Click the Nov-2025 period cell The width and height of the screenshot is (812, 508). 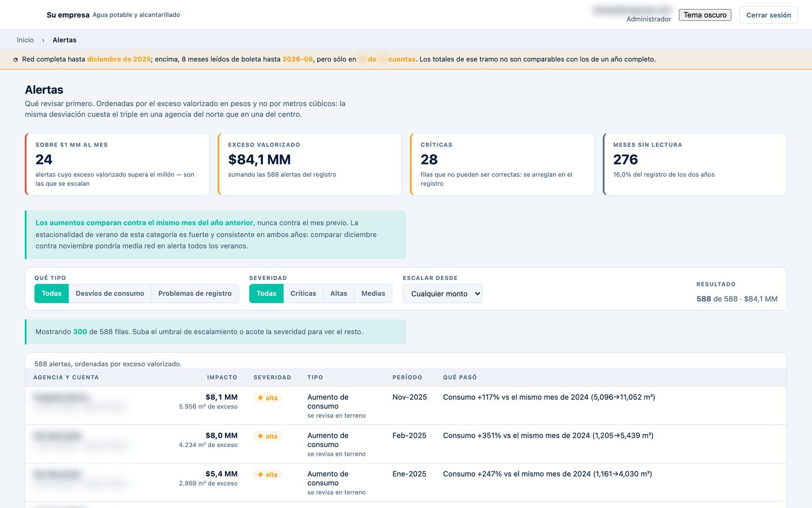tap(410, 397)
